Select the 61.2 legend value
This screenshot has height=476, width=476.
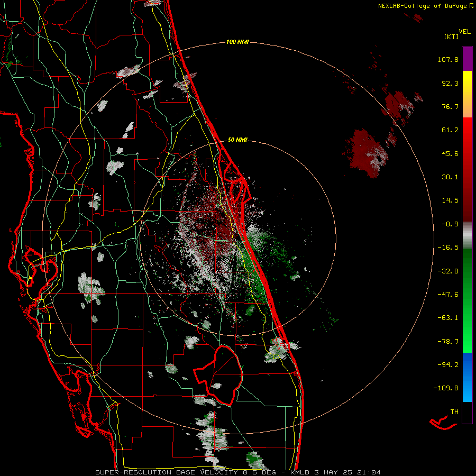click(x=450, y=130)
